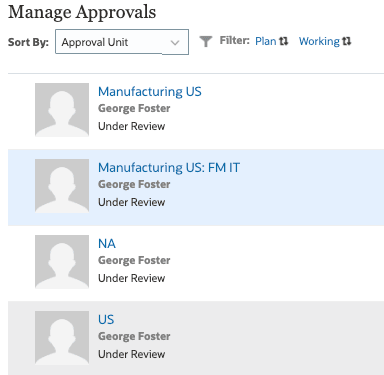The height and width of the screenshot is (375, 384).
Task: Click swap arrows icon beside Working
Action: tap(347, 41)
